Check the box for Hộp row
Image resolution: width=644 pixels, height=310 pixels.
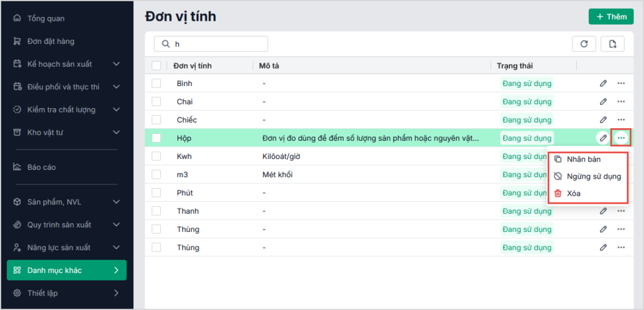(x=157, y=138)
